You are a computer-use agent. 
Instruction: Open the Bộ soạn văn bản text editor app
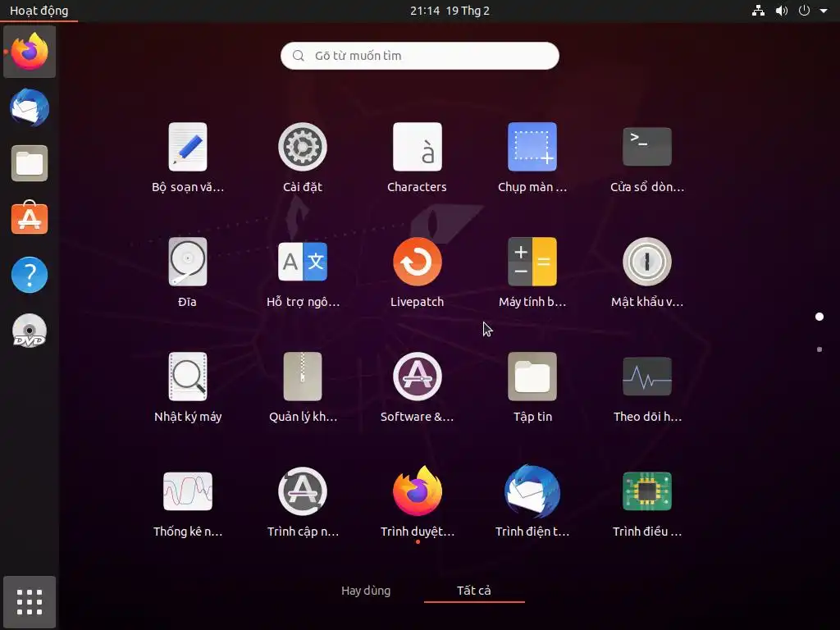[x=188, y=157]
